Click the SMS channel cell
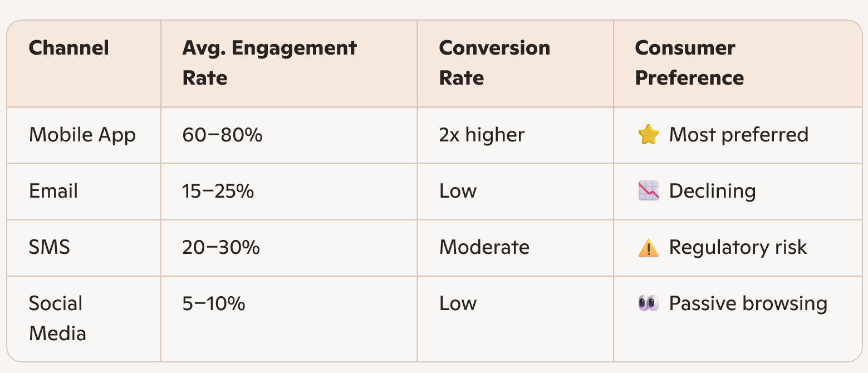868x373 pixels. click(50, 248)
